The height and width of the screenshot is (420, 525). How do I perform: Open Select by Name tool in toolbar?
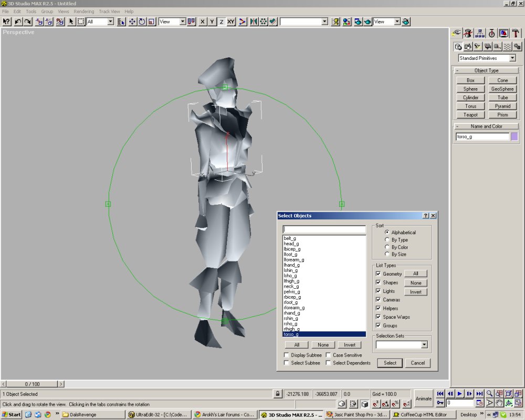[121, 22]
